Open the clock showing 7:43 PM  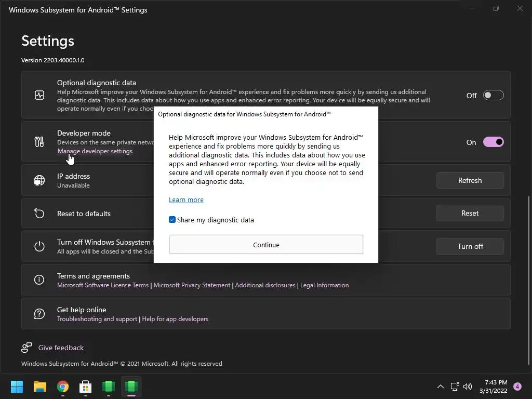[494, 387]
